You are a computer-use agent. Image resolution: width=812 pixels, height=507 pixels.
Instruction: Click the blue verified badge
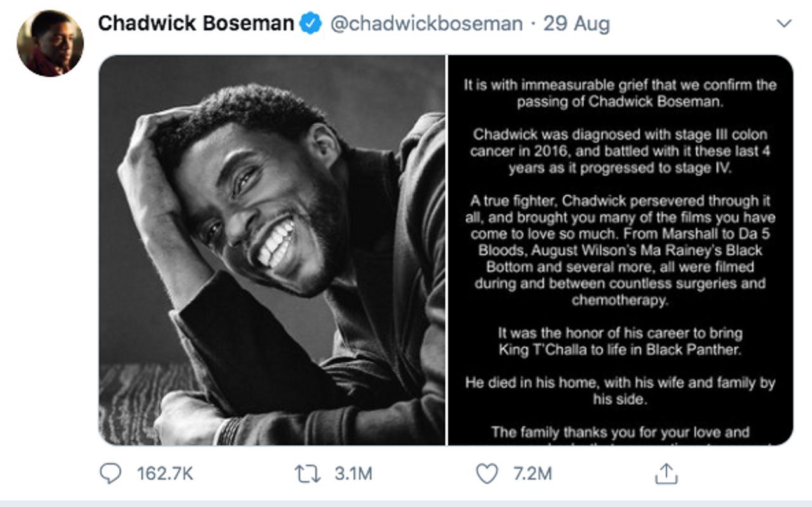pyautogui.click(x=310, y=24)
